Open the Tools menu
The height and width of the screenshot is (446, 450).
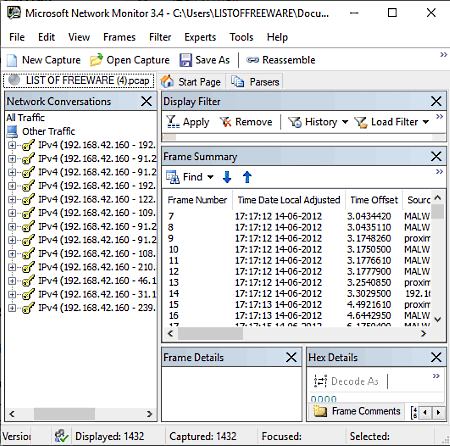241,37
